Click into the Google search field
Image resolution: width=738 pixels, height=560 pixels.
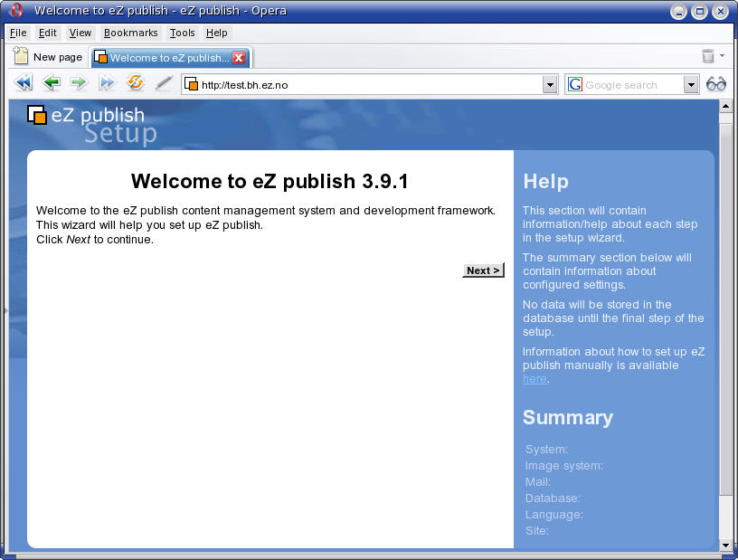(632, 85)
